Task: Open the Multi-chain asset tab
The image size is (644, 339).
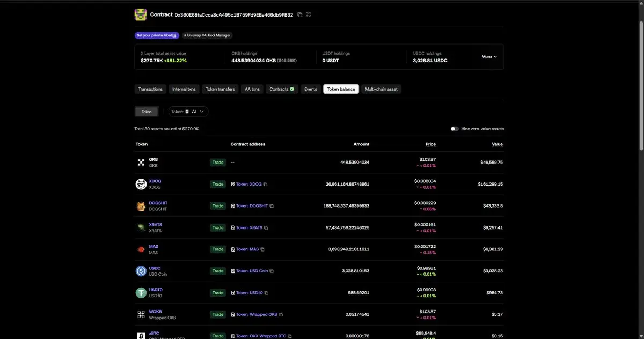Action: click(x=381, y=89)
